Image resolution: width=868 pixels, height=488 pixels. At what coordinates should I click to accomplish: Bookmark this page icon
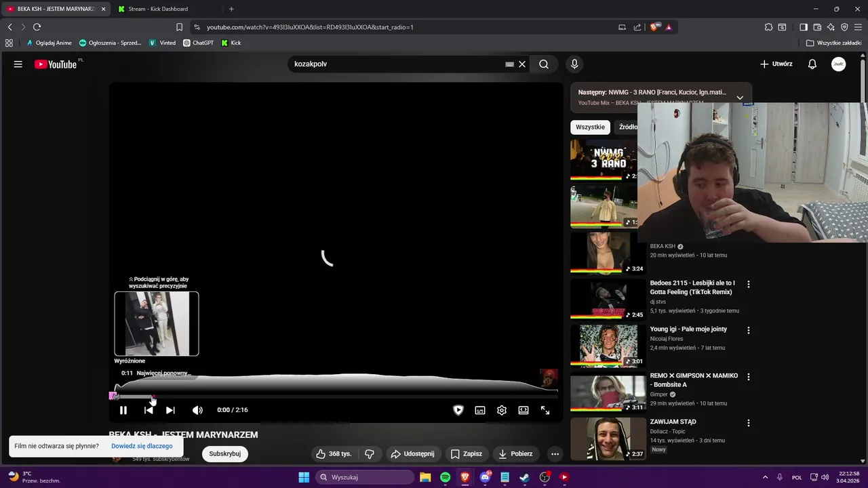pos(179,27)
